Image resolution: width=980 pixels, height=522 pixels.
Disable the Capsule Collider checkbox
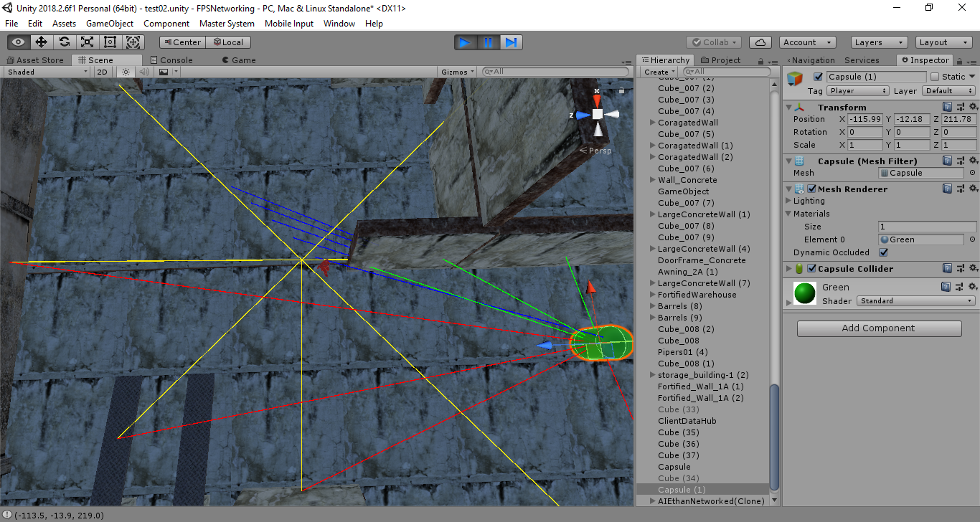pos(812,269)
